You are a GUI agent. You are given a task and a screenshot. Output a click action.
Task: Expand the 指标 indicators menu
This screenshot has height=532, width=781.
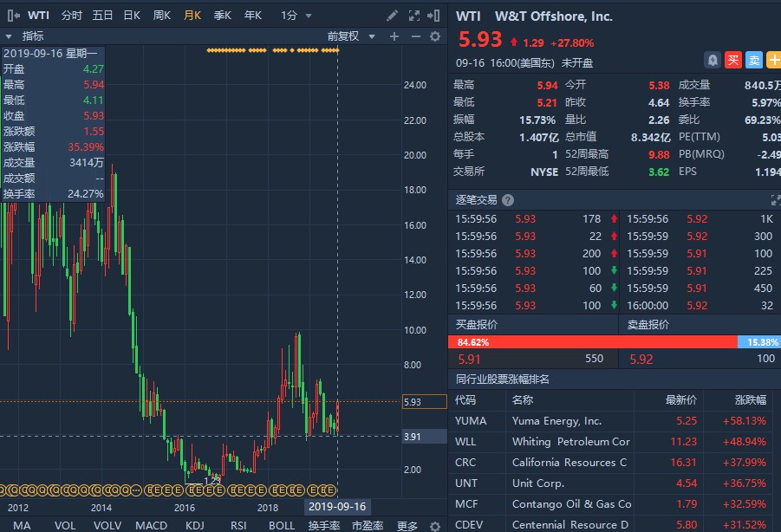point(26,36)
